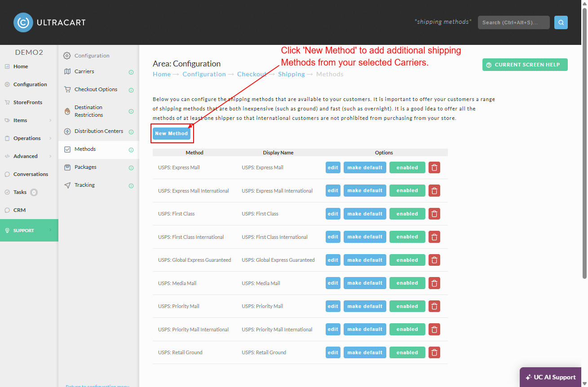Expand the Advanced sidebar menu

tap(29, 156)
